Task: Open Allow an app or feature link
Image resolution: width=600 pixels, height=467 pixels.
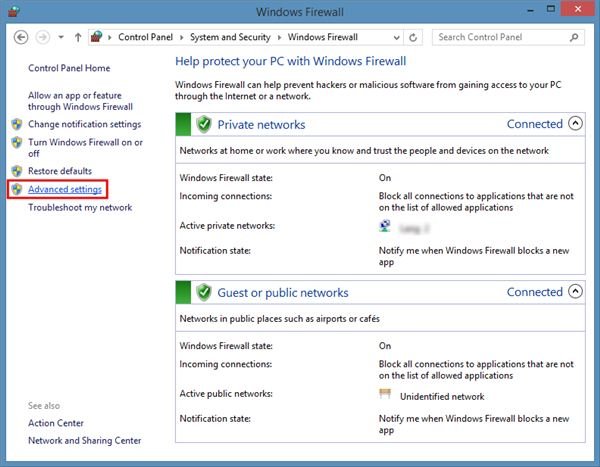Action: [80, 101]
